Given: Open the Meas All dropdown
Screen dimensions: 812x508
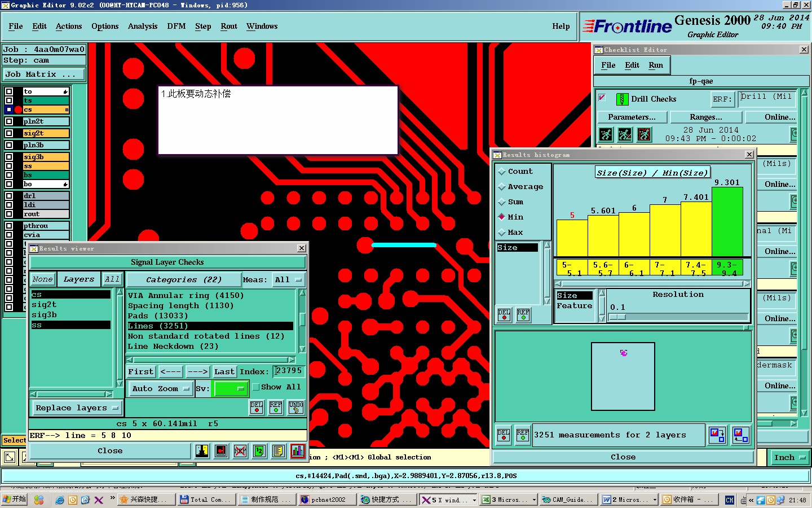Looking at the screenshot, I should coord(288,279).
